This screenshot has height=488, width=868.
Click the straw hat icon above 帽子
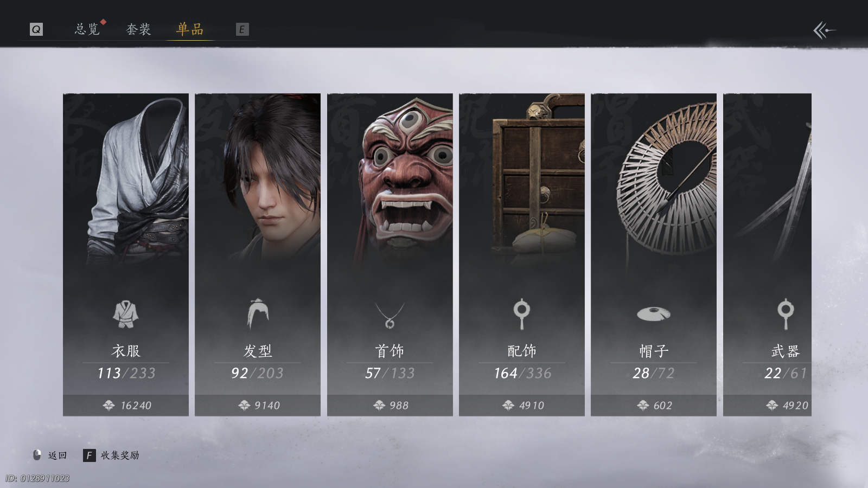click(654, 313)
